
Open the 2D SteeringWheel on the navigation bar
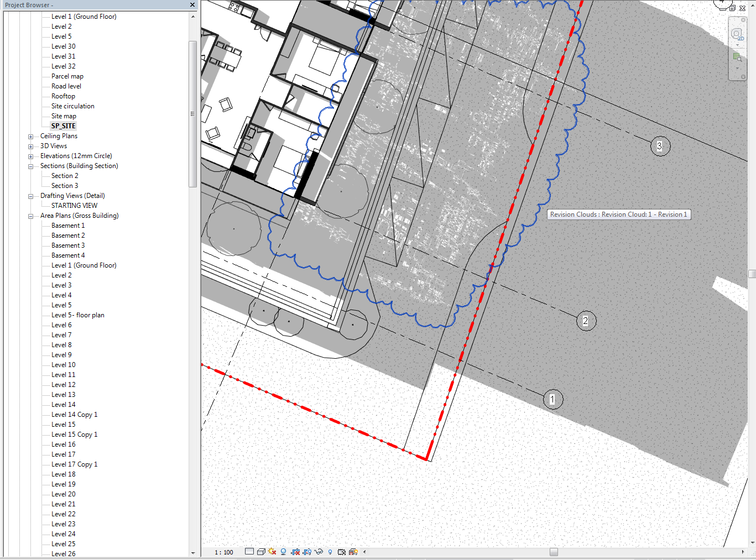[x=738, y=34]
